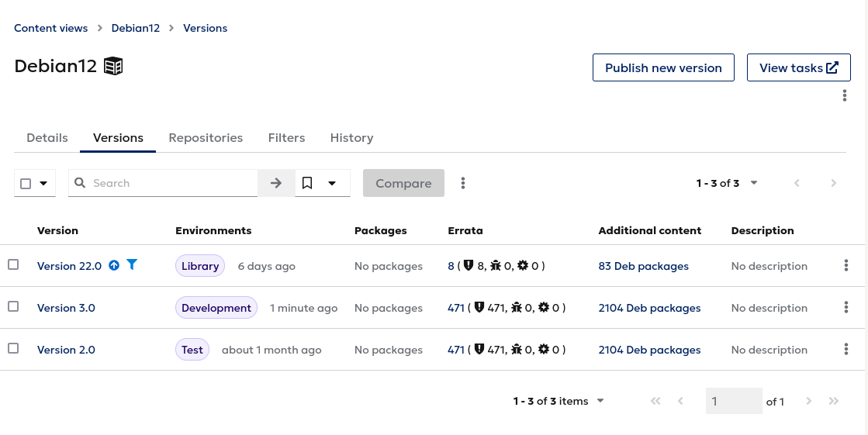Click the bookmark icon beside search
The height and width of the screenshot is (435, 868).
pos(307,183)
